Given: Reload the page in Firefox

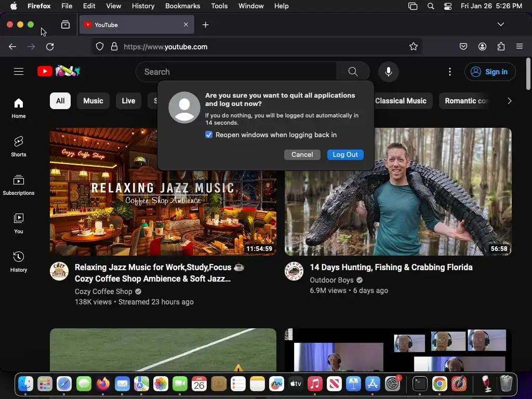Looking at the screenshot, I should 50,46.
